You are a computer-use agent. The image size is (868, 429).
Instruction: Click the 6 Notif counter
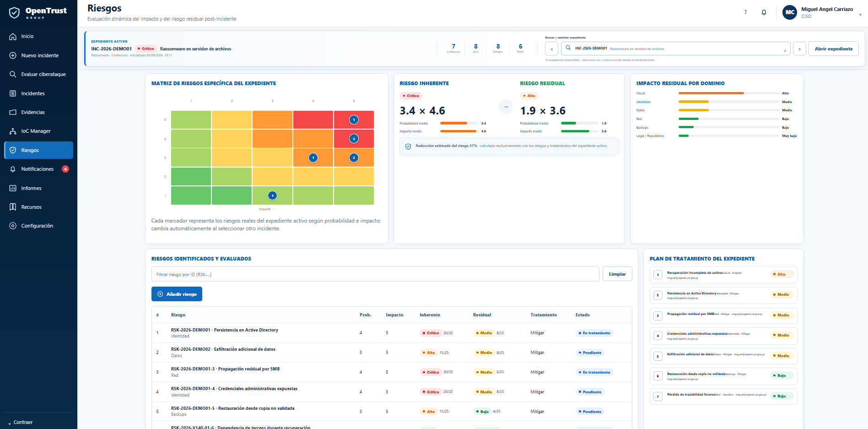pyautogui.click(x=520, y=48)
